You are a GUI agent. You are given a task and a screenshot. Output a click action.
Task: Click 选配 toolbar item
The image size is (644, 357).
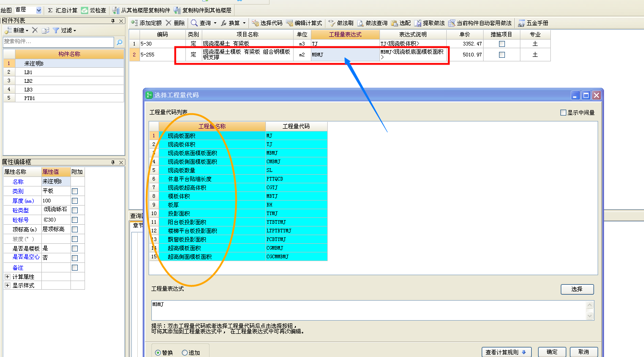click(x=401, y=23)
